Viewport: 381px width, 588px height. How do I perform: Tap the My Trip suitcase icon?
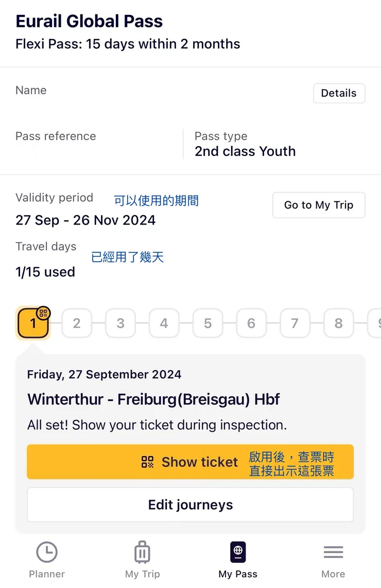click(142, 552)
